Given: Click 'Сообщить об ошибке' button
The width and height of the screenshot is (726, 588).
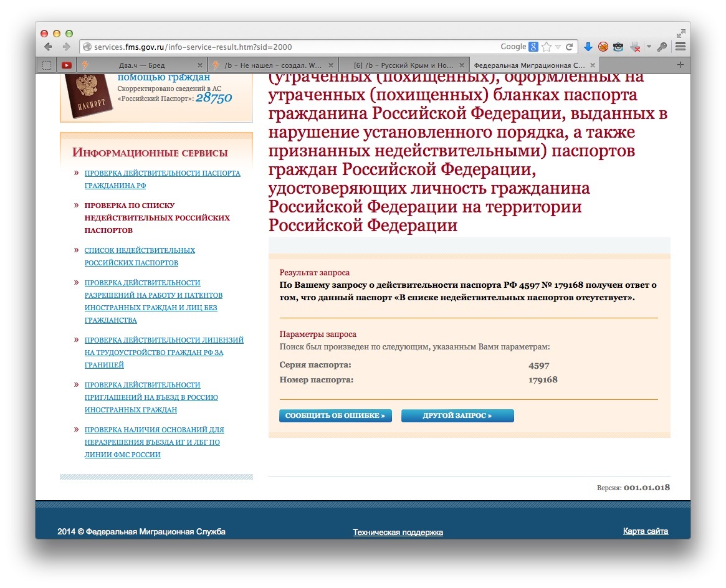Looking at the screenshot, I should 335,415.
